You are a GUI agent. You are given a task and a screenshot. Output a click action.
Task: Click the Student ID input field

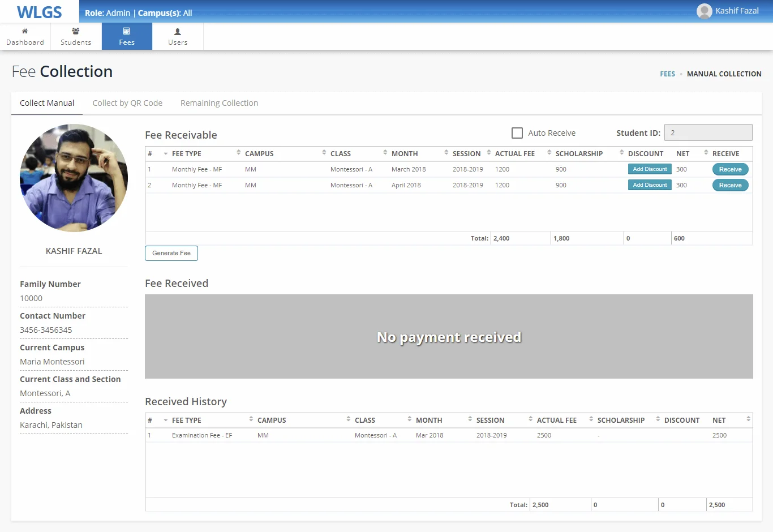708,132
